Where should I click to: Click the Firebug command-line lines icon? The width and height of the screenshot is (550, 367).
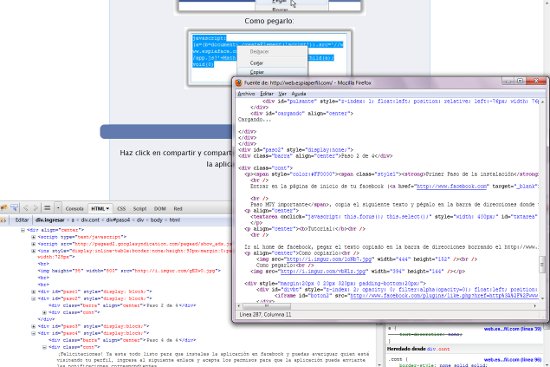pos(47,208)
